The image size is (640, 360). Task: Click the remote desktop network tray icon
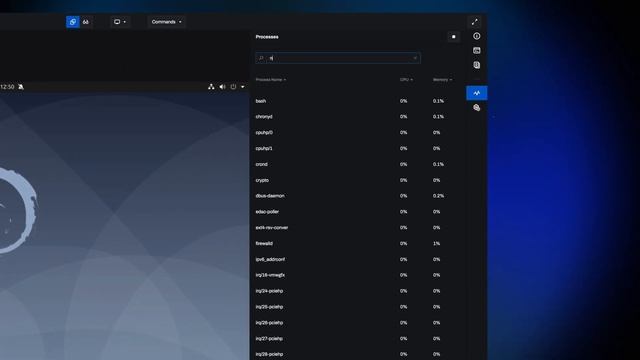tap(211, 87)
